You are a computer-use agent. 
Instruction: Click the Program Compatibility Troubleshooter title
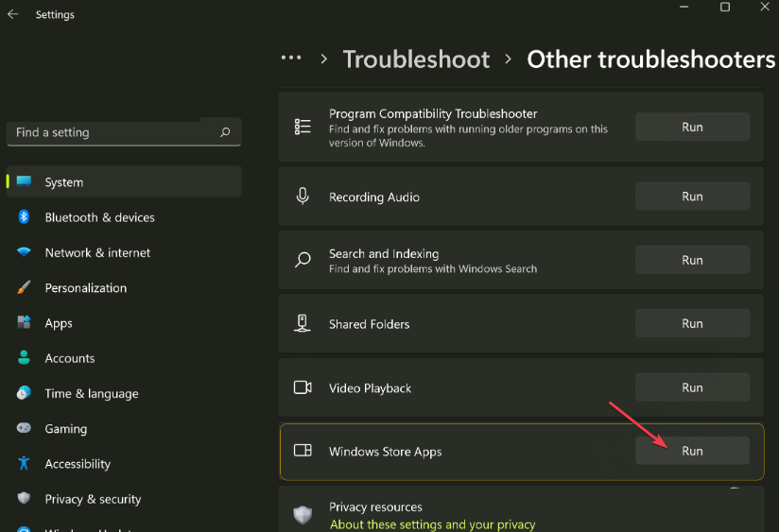coord(433,113)
